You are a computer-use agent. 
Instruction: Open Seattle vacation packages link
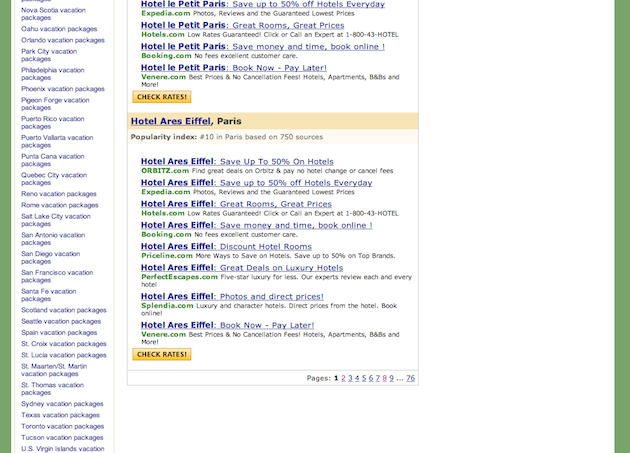click(x=61, y=321)
